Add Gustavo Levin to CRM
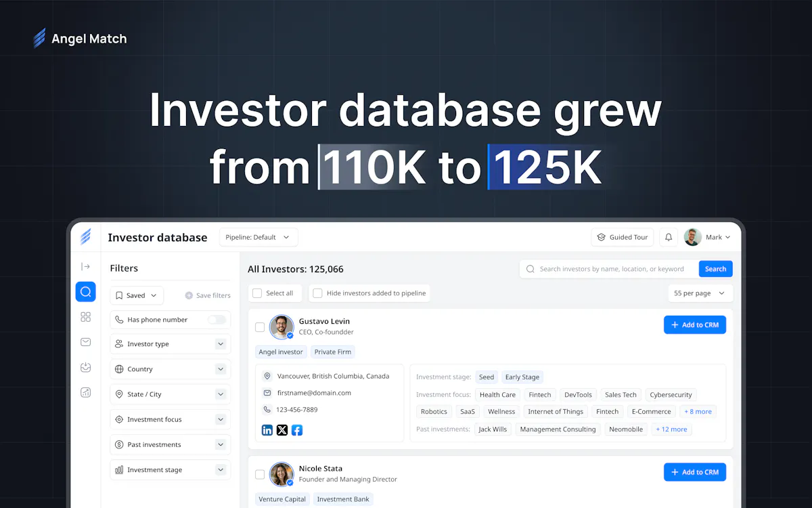This screenshot has height=508, width=812. click(x=695, y=325)
